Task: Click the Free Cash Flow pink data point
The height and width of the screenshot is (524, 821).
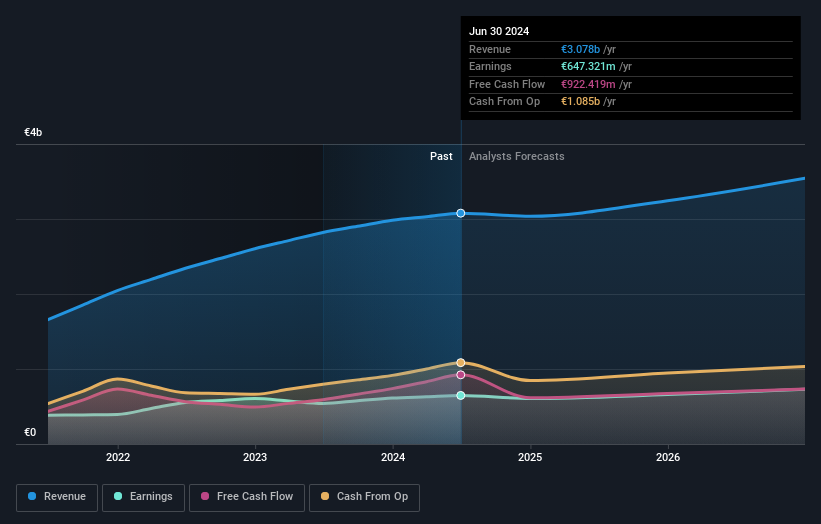Action: click(x=461, y=375)
